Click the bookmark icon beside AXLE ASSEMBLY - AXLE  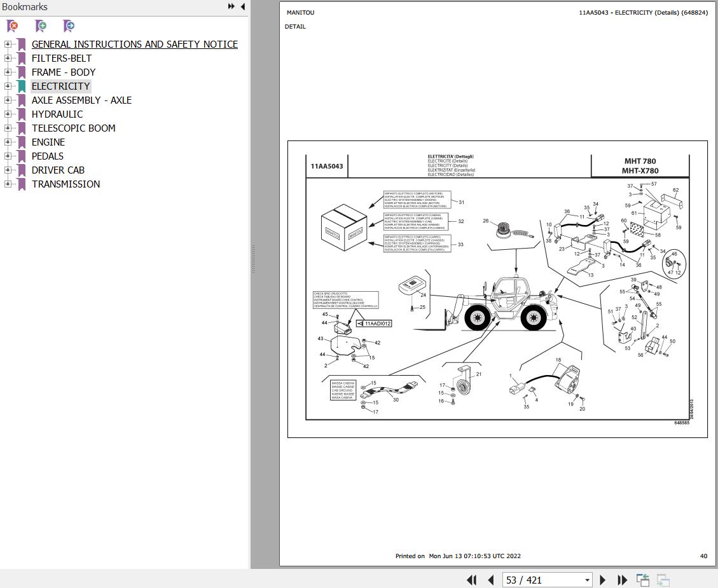coord(22,100)
